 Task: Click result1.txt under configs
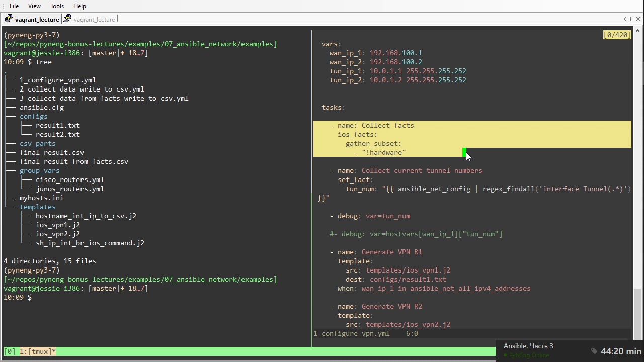point(58,125)
